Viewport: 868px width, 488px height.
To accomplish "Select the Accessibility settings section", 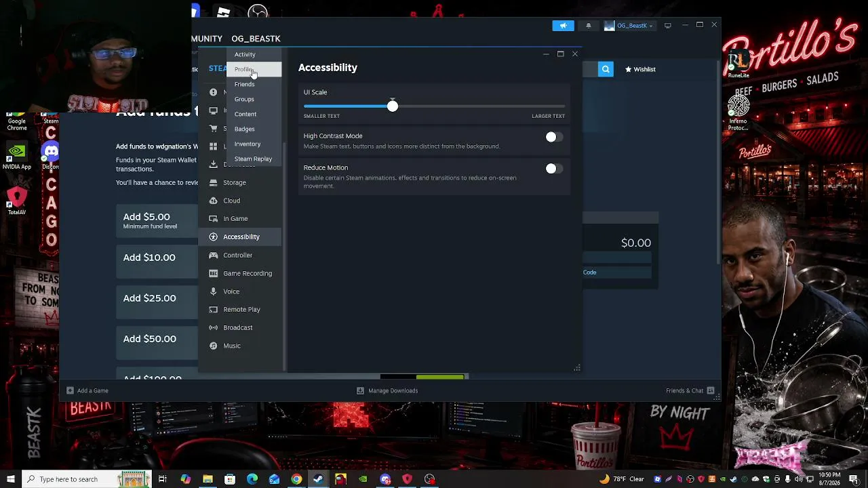I will pyautogui.click(x=241, y=237).
